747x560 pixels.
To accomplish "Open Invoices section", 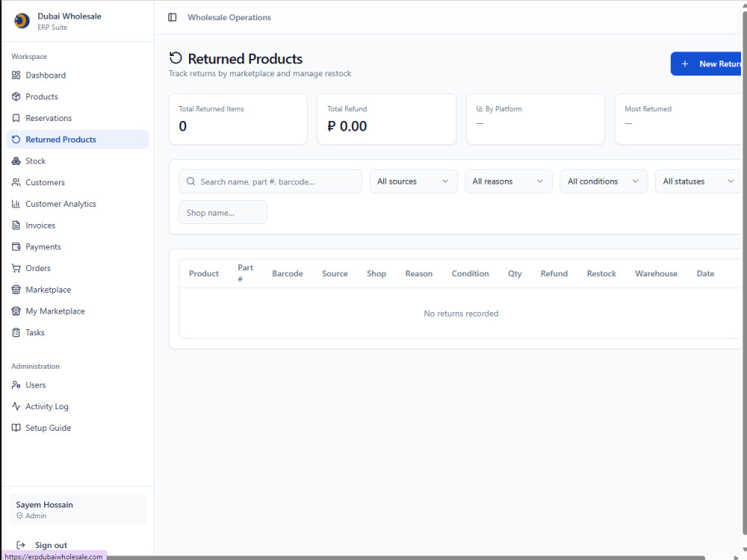I will click(x=78, y=225).
